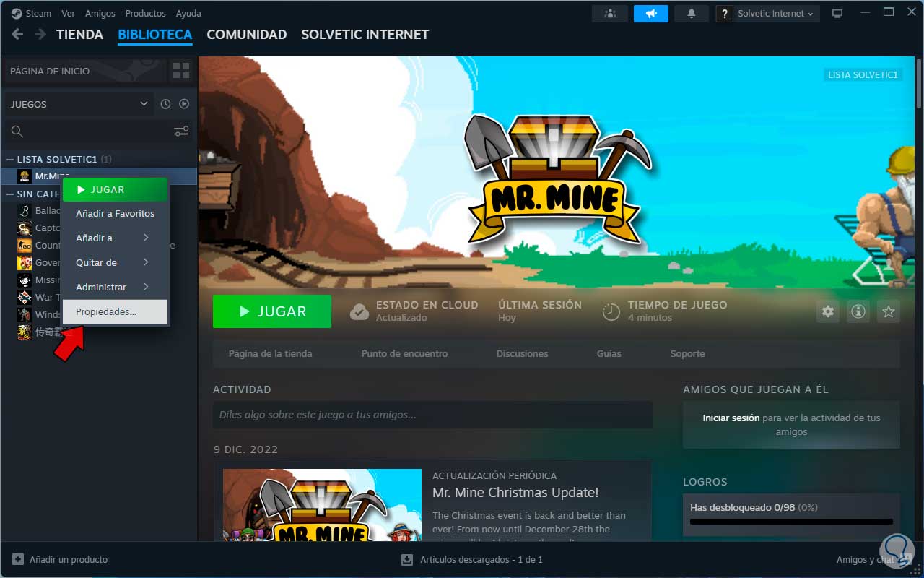The width and height of the screenshot is (924, 578).
Task: Click the Big Picture display icon
Action: 837,13
